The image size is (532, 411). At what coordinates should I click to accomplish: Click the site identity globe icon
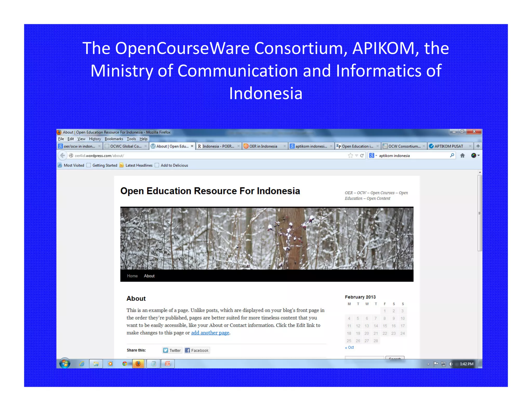tap(71, 156)
